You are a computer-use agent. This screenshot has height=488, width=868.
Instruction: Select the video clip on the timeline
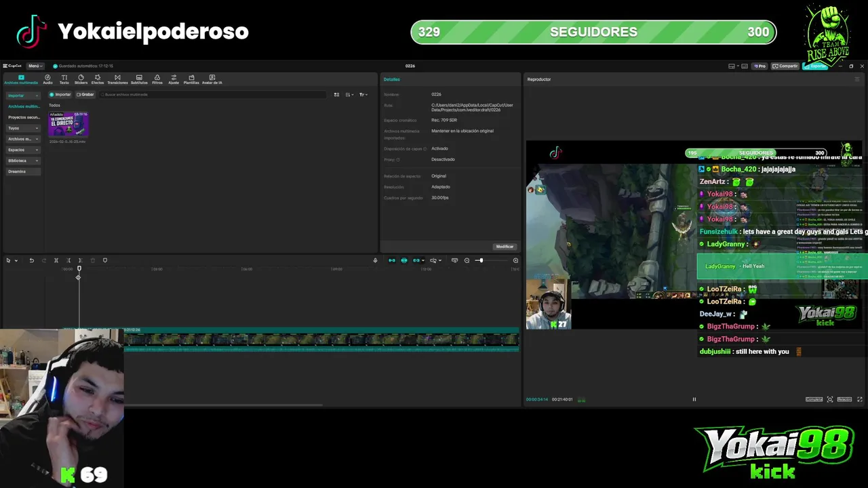321,339
